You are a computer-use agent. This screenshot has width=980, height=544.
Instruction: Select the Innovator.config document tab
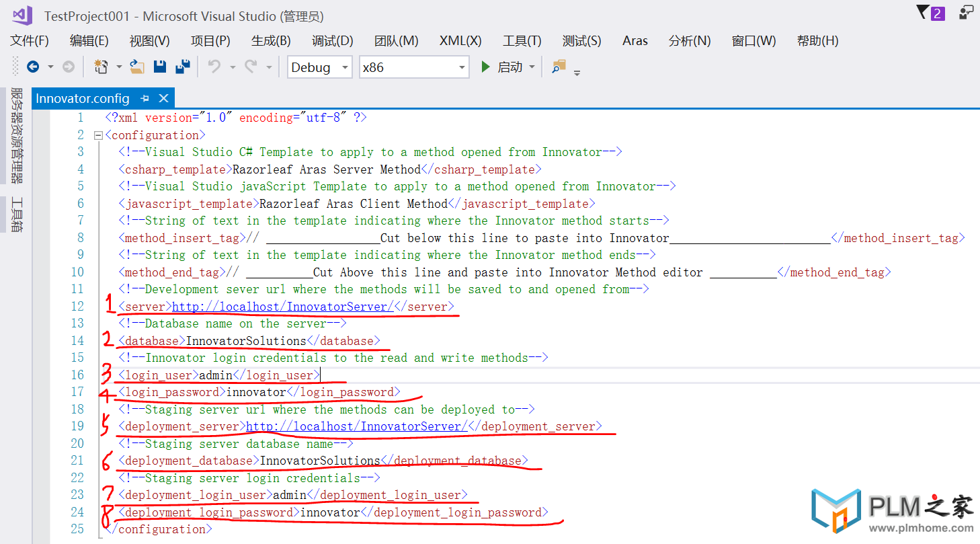pos(82,98)
